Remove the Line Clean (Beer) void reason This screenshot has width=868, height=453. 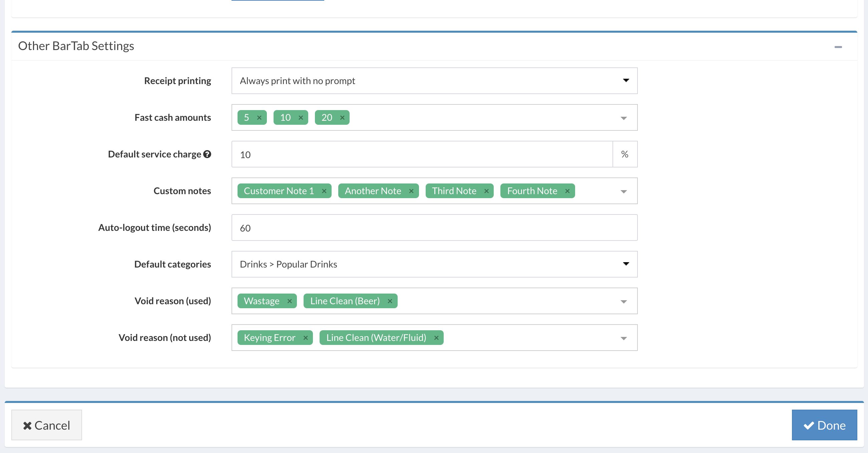coord(390,301)
